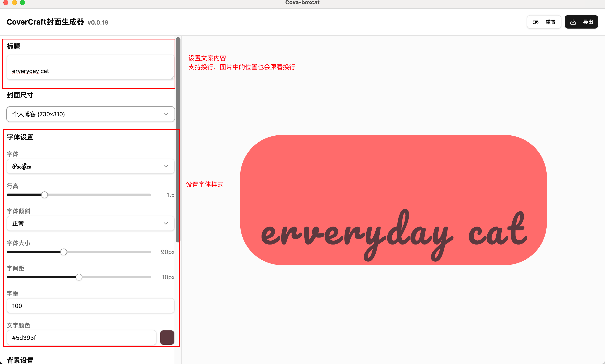This screenshot has width=605, height=364.
Task: Click the chevron arrow of the font dropdown
Action: pos(166,166)
